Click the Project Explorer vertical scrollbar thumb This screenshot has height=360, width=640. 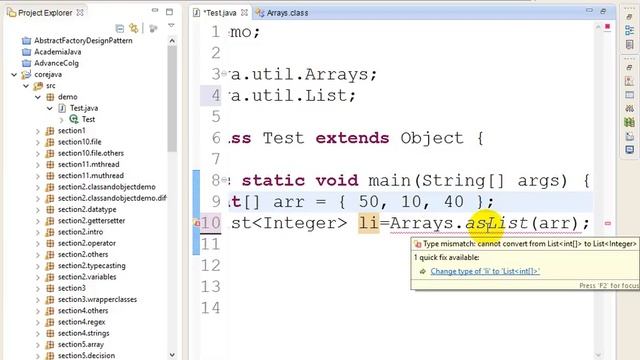point(172,98)
